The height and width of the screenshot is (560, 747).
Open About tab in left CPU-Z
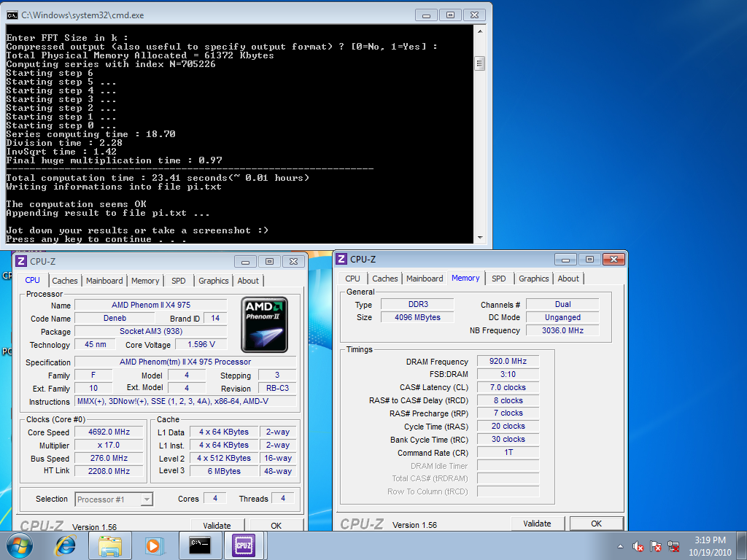tap(248, 281)
